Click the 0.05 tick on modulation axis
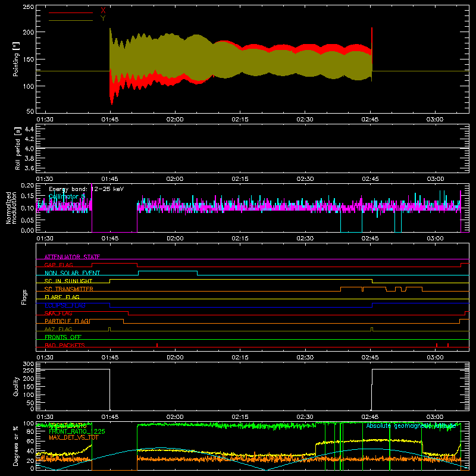Image resolution: width=476 pixels, height=476 pixels. point(27,220)
